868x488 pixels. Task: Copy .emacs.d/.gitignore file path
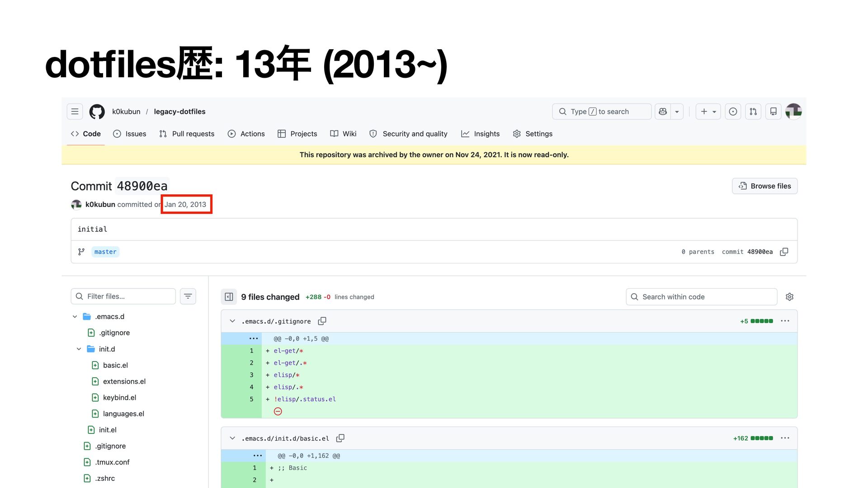pos(322,321)
